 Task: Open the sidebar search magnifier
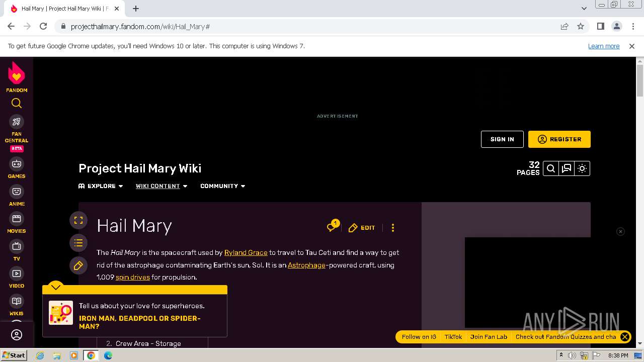coord(17,103)
